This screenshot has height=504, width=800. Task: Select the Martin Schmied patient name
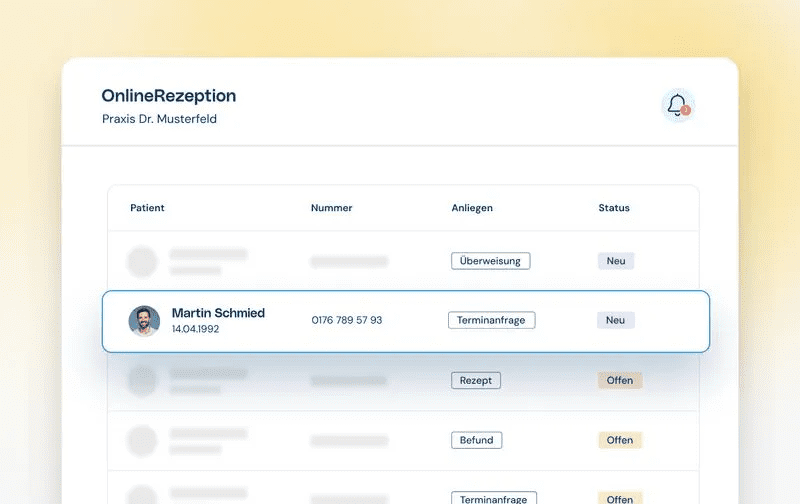point(218,313)
